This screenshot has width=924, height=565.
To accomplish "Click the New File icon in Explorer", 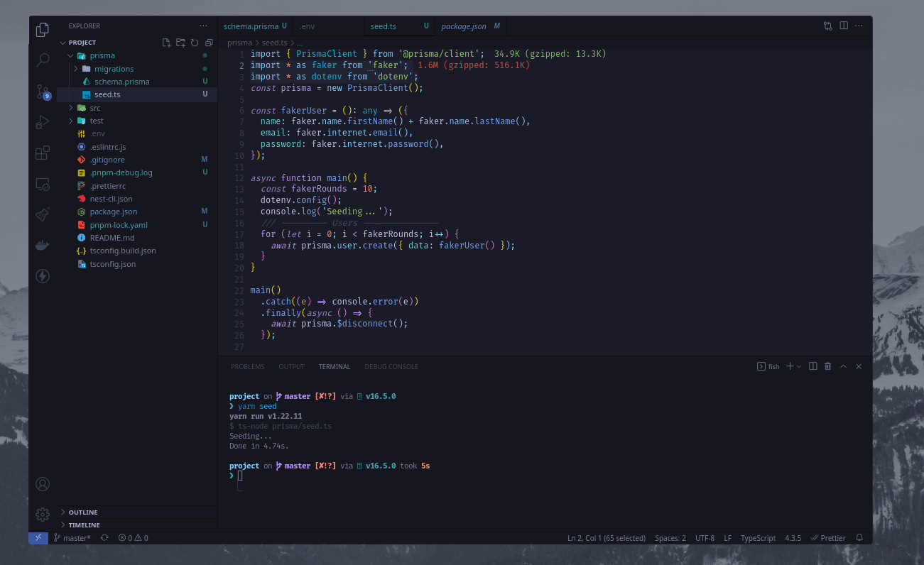I will click(166, 43).
